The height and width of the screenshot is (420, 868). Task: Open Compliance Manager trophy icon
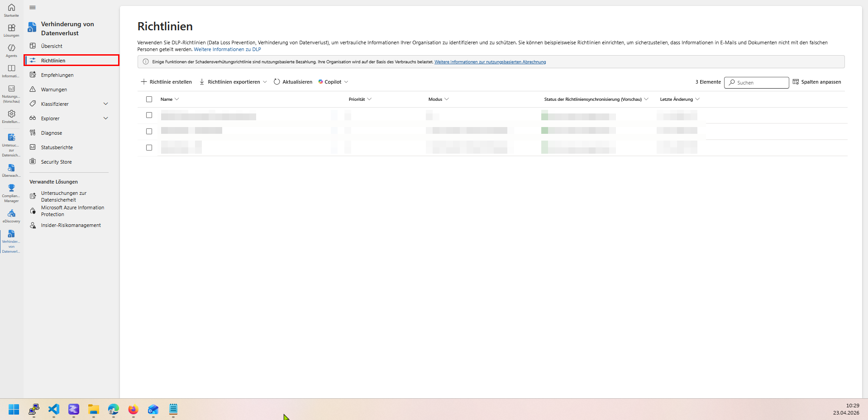(x=11, y=188)
